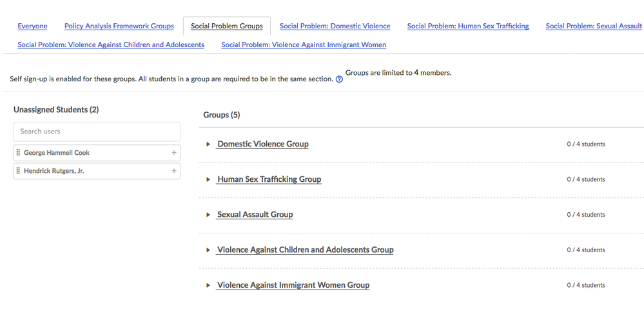Go to Social Problem: Human Sex Trafficking tab

tap(468, 26)
